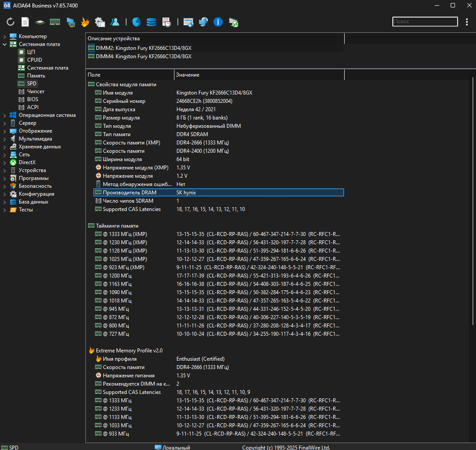Click the two users toolbar icon
The height and width of the screenshot is (450, 476).
(115, 22)
